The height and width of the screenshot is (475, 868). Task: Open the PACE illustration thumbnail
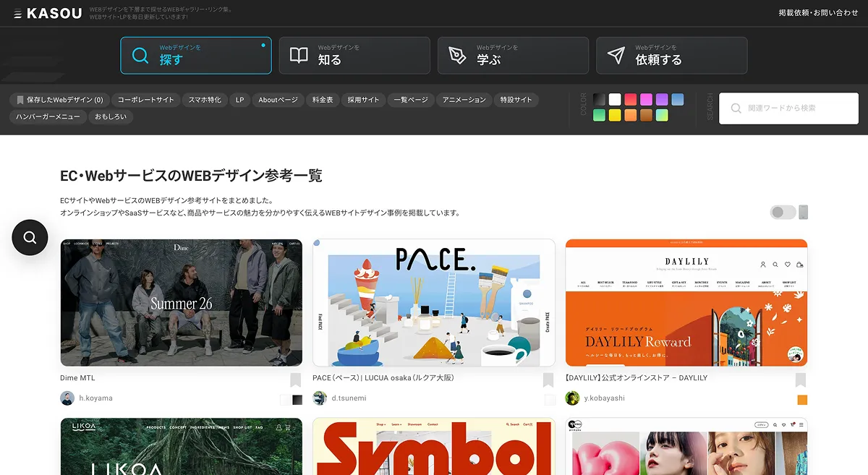tap(434, 303)
